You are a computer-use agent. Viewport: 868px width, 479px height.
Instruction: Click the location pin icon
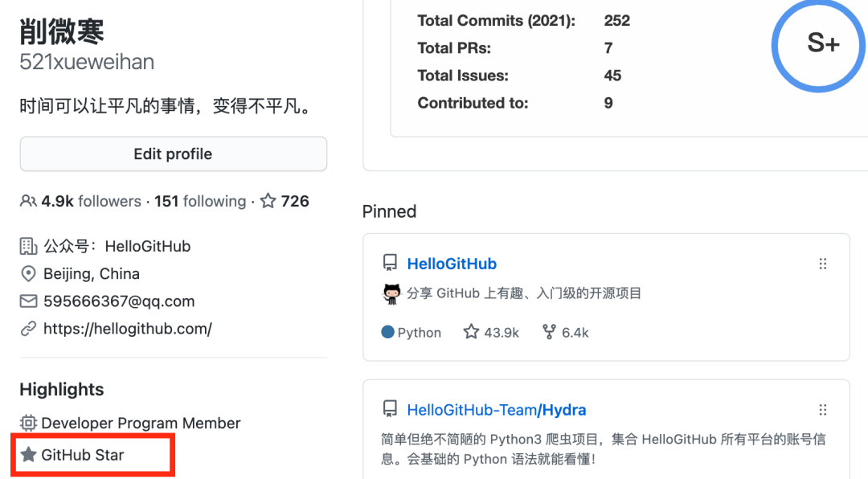click(x=28, y=273)
